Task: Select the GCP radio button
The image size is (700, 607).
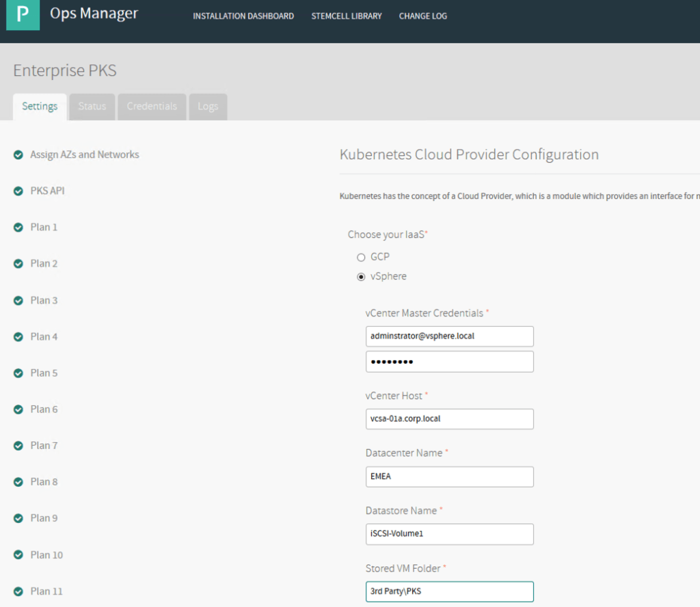Action: click(x=361, y=258)
